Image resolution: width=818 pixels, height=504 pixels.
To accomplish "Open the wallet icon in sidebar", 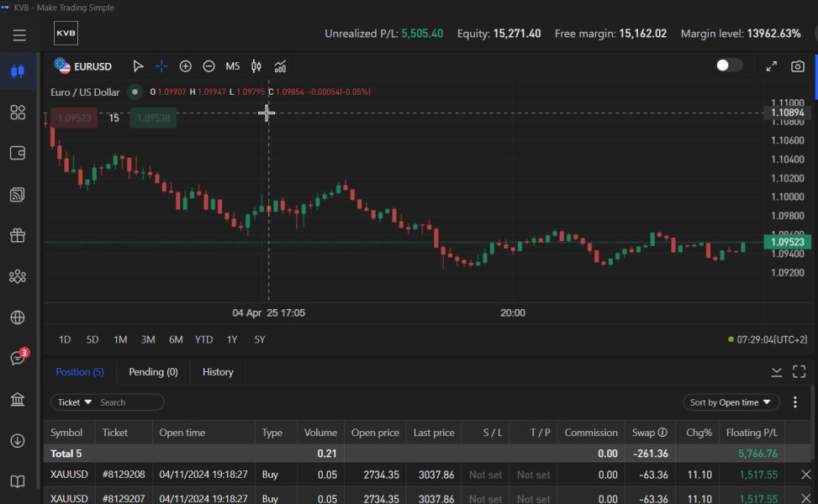I will coord(18,153).
